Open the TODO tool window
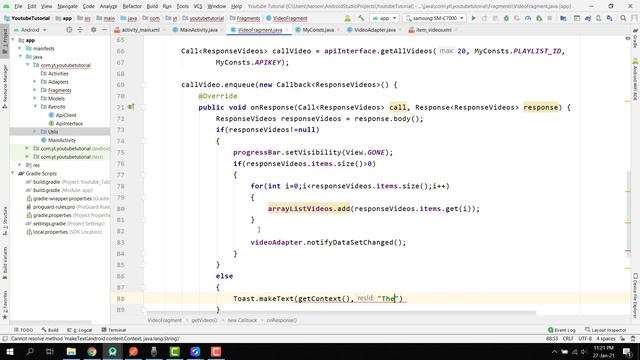Screen dimensions: 640x360 click(x=23, y=330)
